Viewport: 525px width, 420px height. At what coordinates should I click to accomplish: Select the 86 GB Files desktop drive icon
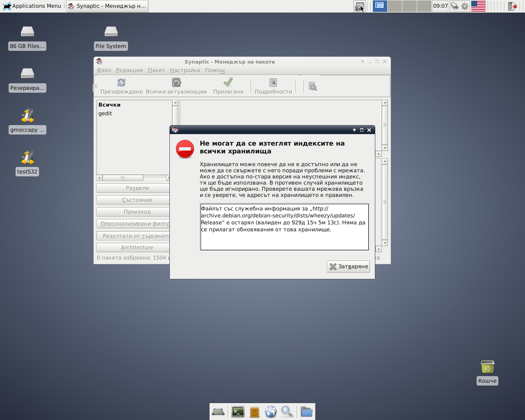point(27,38)
